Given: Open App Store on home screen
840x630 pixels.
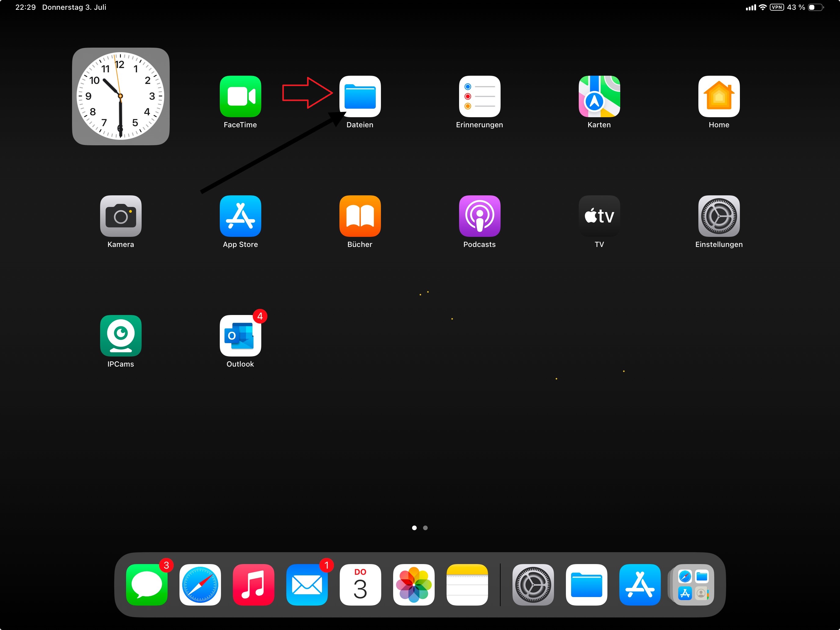Looking at the screenshot, I should pos(240,216).
